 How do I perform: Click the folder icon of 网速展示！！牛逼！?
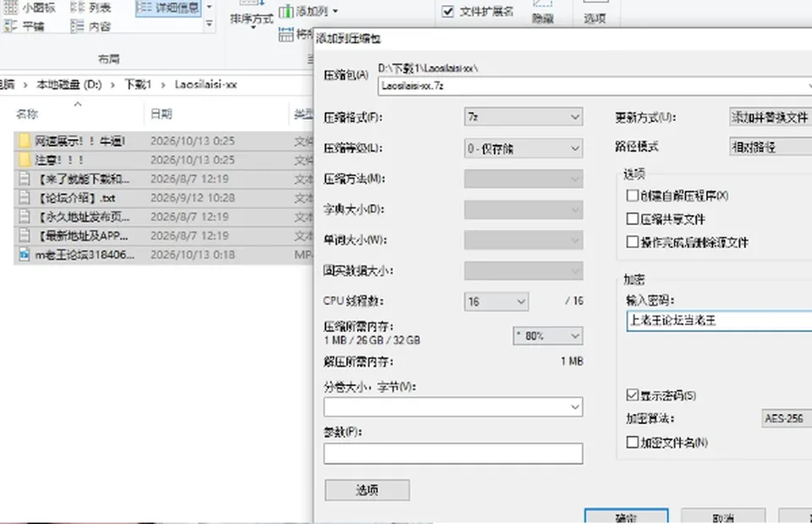pos(24,141)
